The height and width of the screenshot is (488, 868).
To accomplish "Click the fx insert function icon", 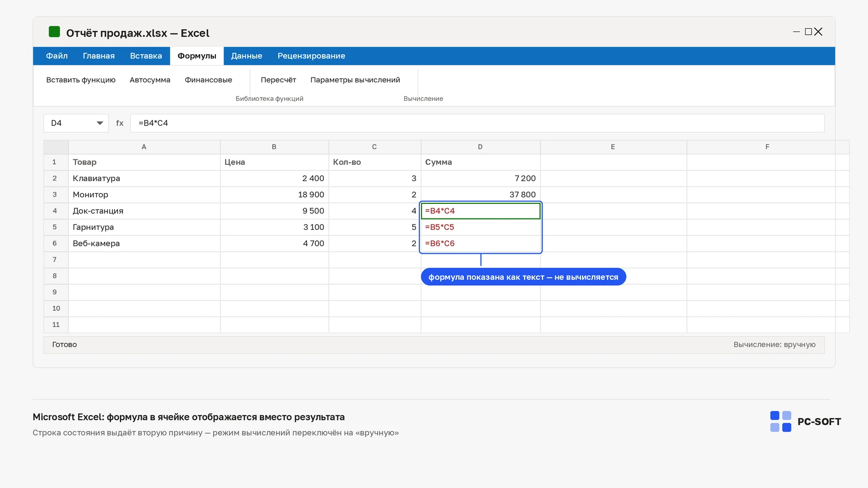I will [x=120, y=123].
